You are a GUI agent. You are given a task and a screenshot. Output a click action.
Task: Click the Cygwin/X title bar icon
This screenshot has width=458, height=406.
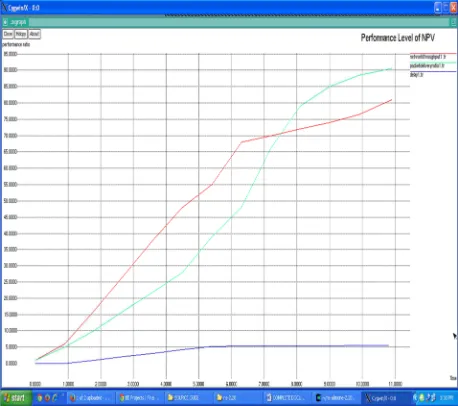[x=4, y=7]
